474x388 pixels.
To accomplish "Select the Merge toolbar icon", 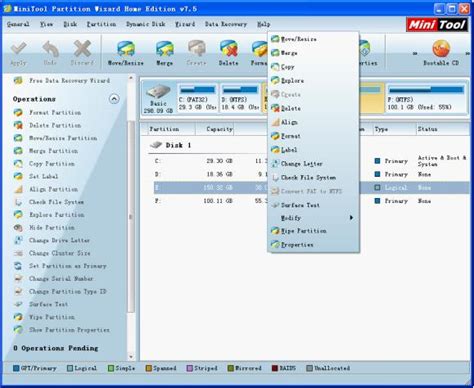I will (x=165, y=53).
